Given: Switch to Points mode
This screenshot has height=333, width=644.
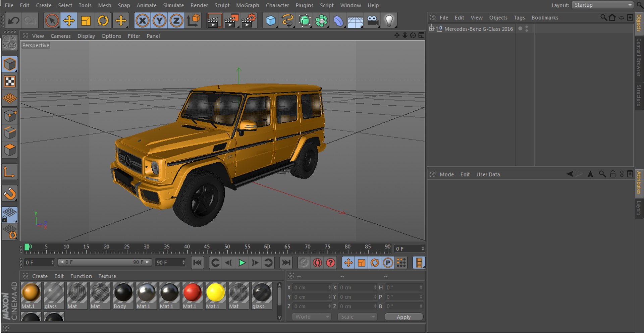Looking at the screenshot, I should tap(10, 116).
